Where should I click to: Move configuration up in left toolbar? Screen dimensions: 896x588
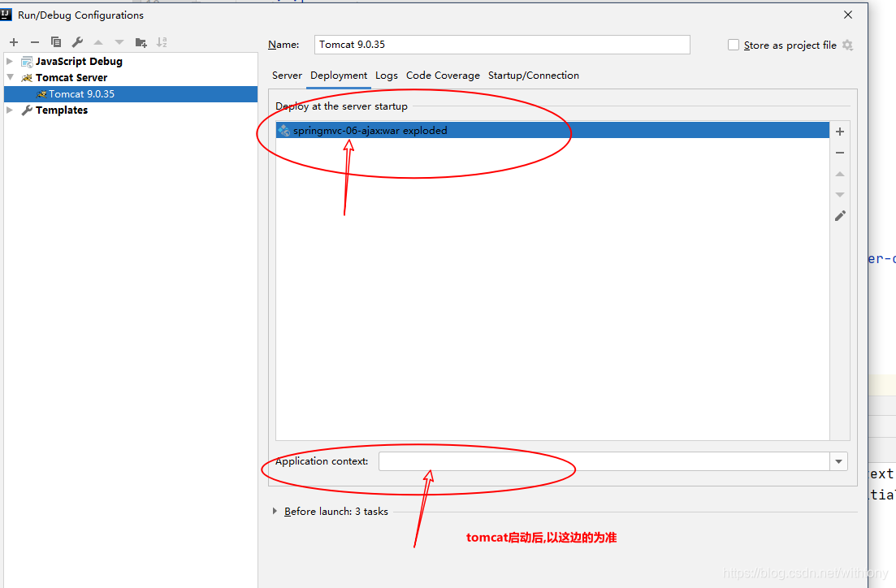click(98, 42)
